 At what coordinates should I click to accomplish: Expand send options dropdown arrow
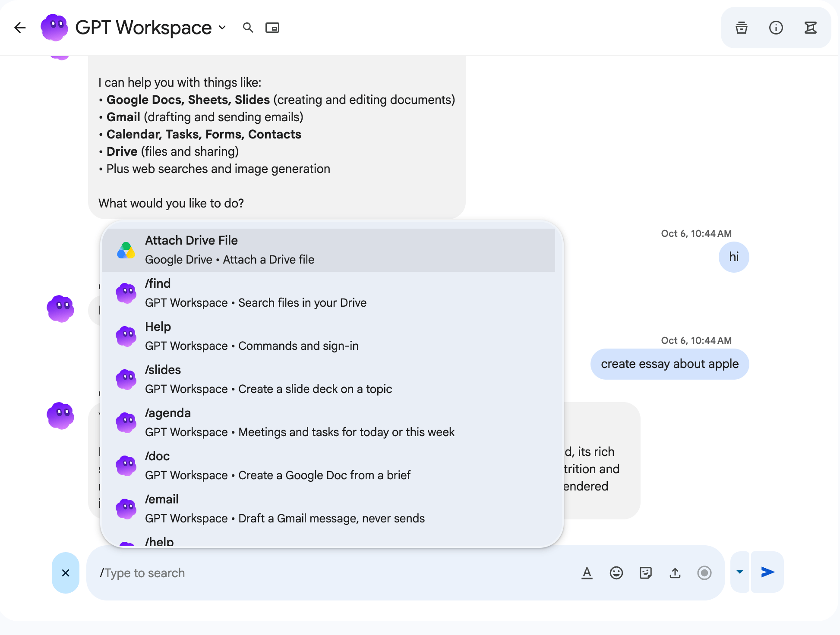point(740,572)
